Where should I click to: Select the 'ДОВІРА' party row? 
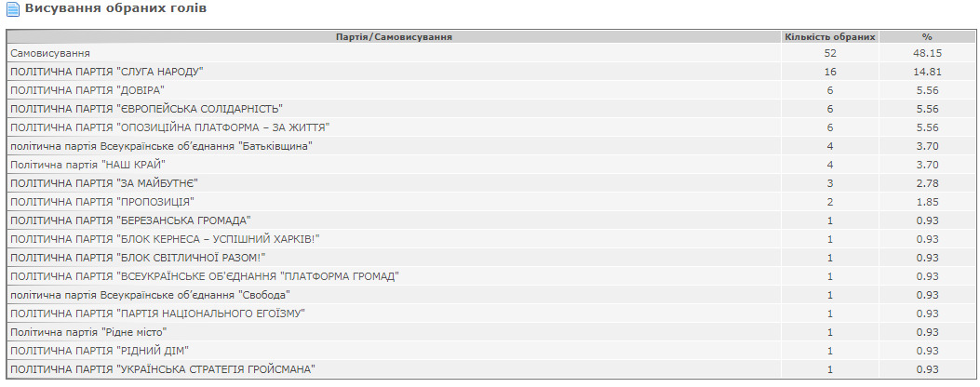click(x=490, y=90)
